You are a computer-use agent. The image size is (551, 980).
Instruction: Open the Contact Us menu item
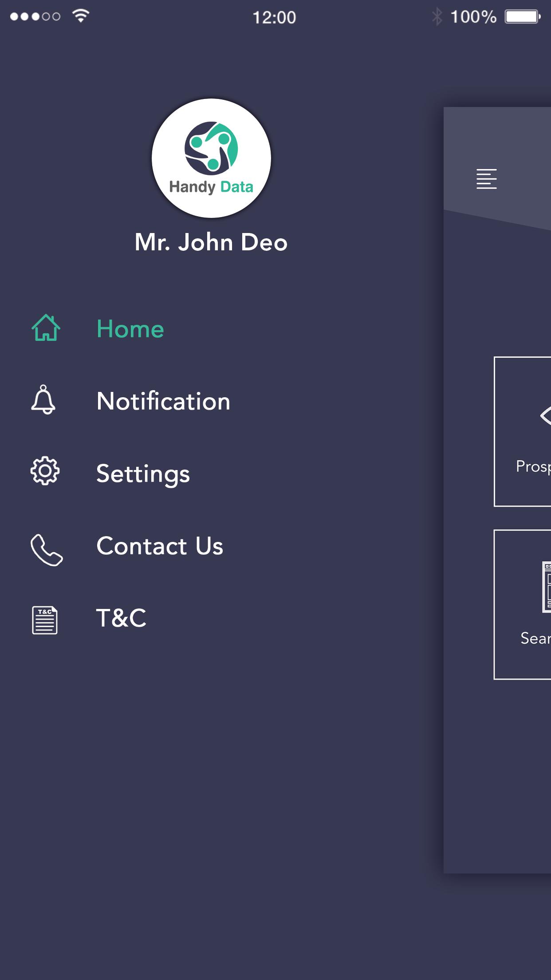[x=160, y=546]
